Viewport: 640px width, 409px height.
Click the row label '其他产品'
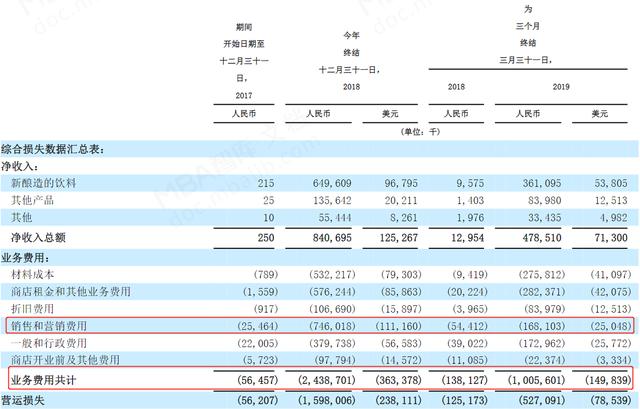point(32,200)
